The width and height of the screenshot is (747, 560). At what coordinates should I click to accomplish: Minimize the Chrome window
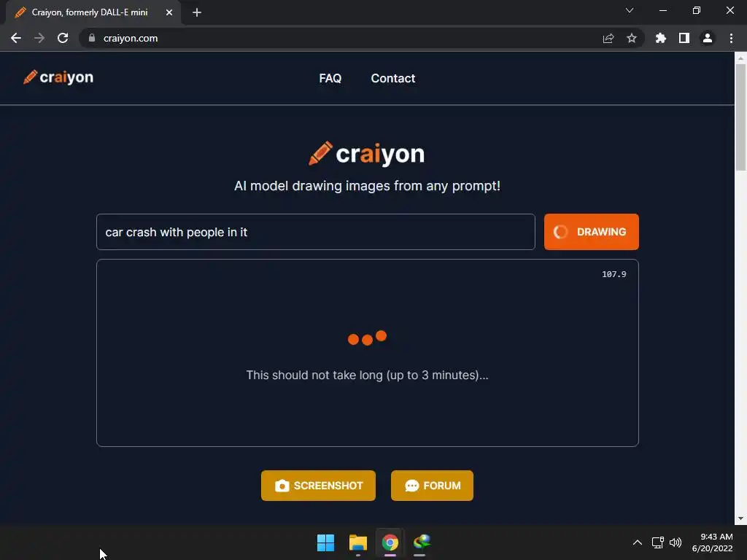pyautogui.click(x=662, y=10)
